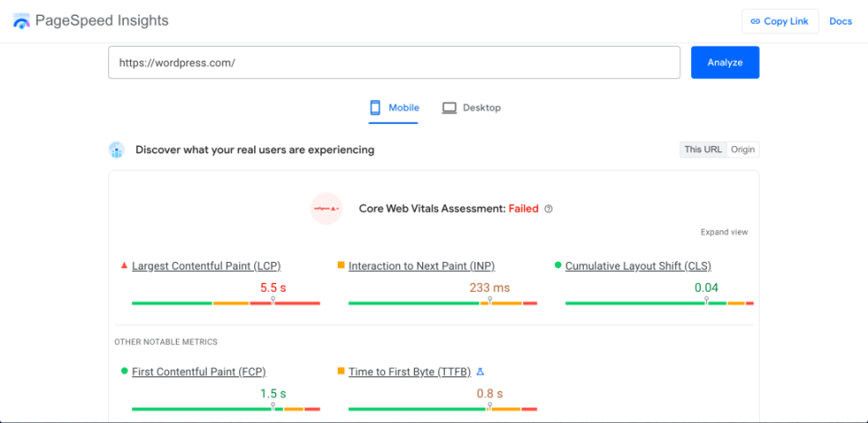The image size is (868, 423).
Task: Click the red triangle beside LCP
Action: pyautogui.click(x=124, y=266)
